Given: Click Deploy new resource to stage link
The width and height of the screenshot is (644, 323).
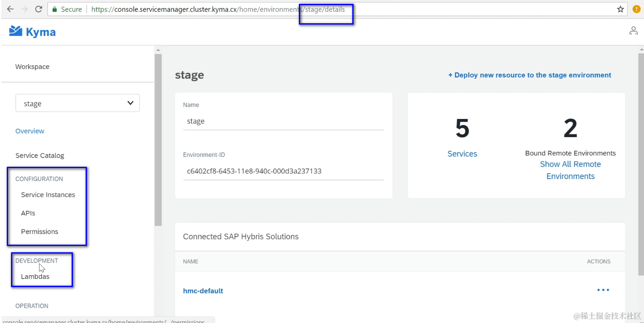Looking at the screenshot, I should 530,75.
